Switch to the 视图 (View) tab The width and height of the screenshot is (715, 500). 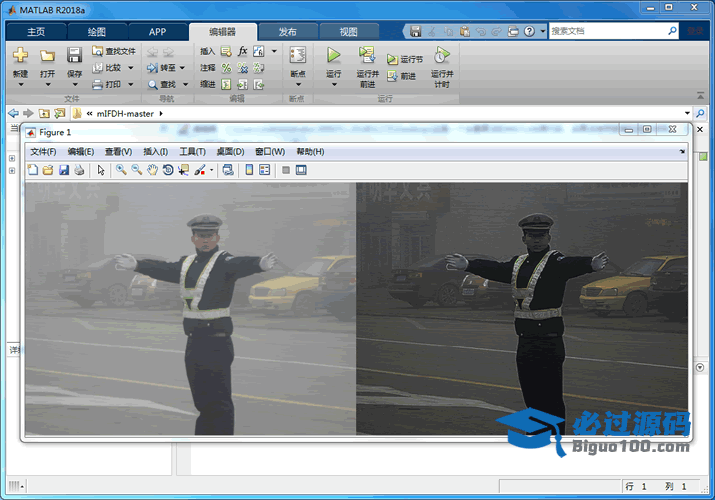pos(348,32)
